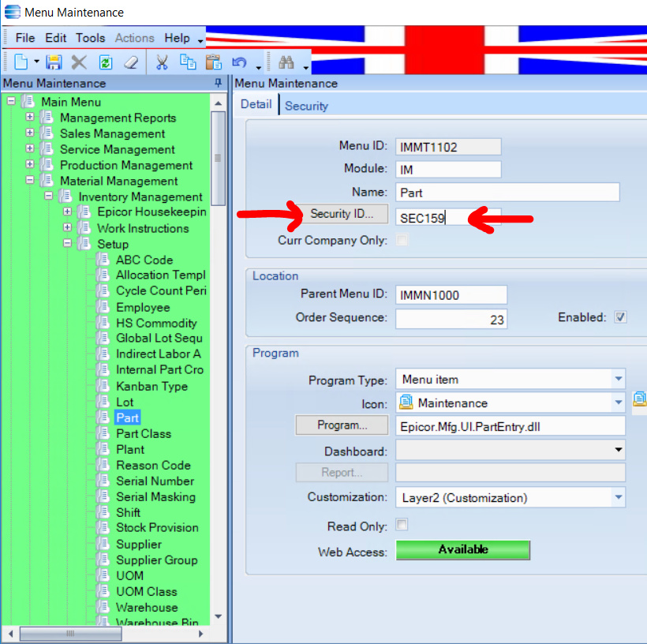
Task: Expand the Production Management node
Action: pos(30,164)
